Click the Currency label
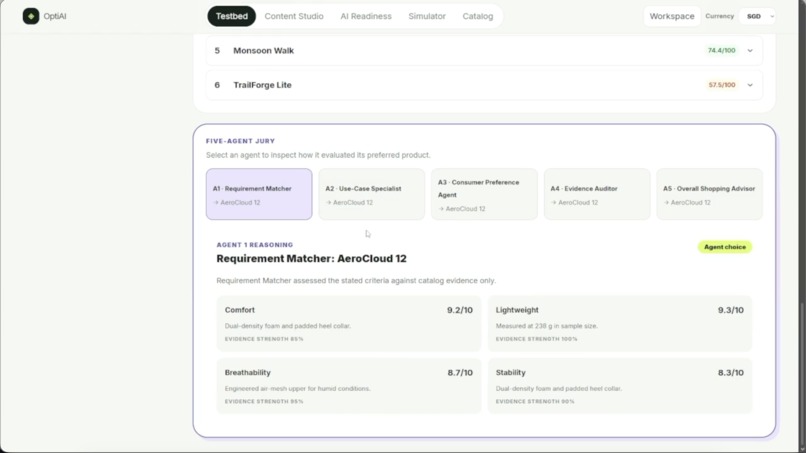This screenshot has width=806, height=453. [x=719, y=16]
